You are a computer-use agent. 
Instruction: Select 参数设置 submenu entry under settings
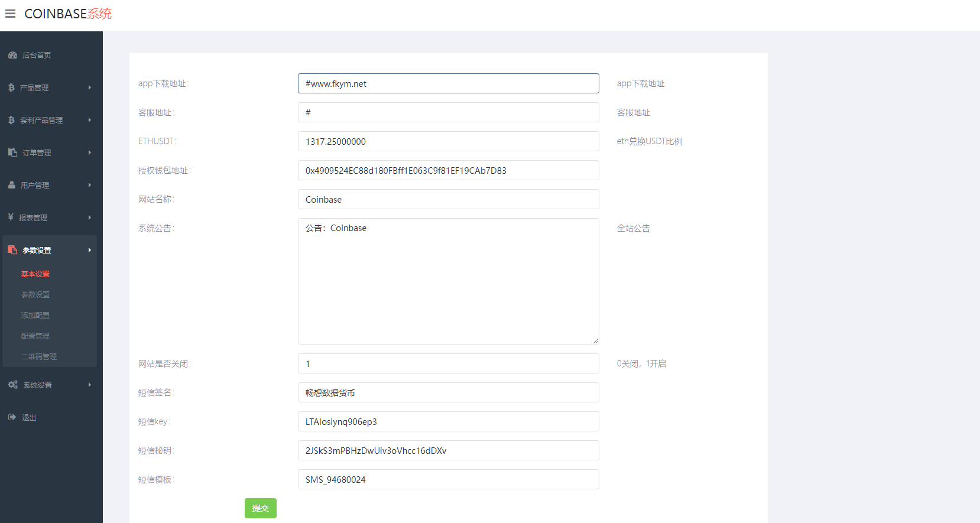[35, 295]
